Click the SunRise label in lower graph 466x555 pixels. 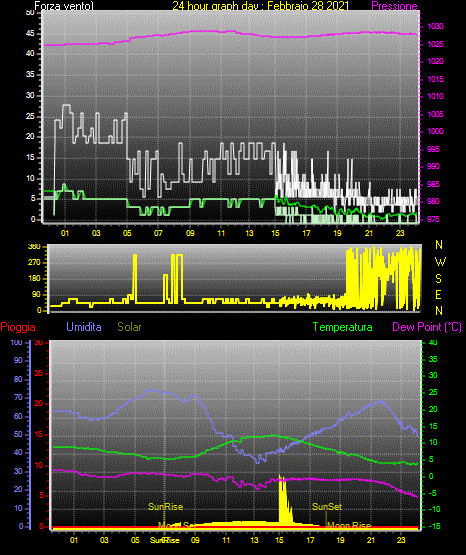click(165, 507)
